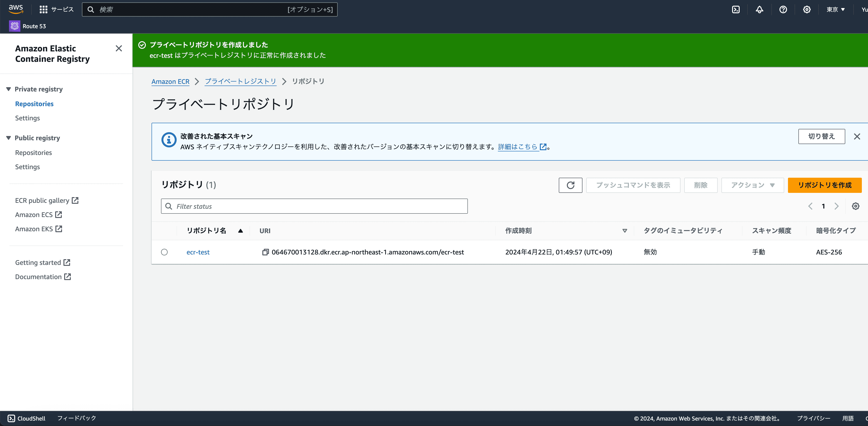Screen dimensions: 868x426
Task: Click the 切り替え button
Action: (x=822, y=136)
